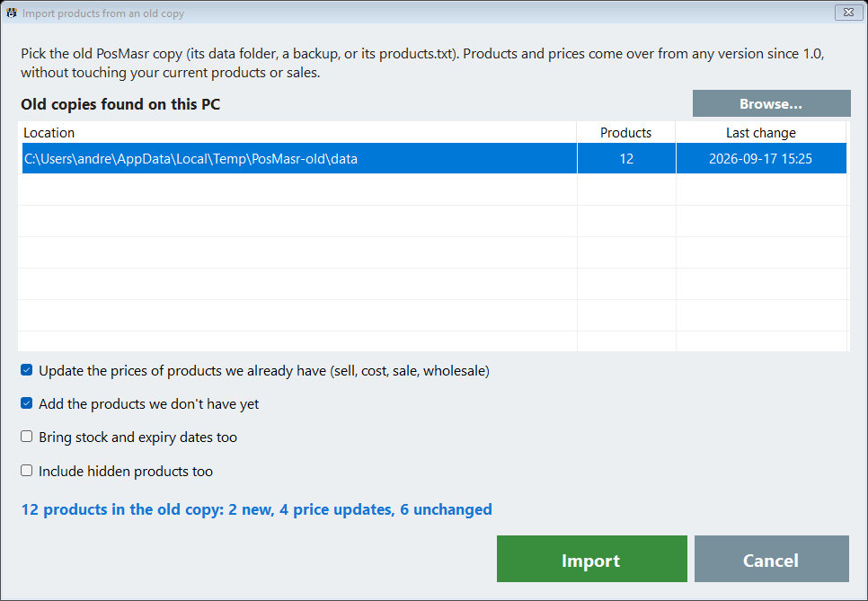Image resolution: width=868 pixels, height=601 pixels.
Task: Sort the list by the Location column header
Action: coord(297,133)
